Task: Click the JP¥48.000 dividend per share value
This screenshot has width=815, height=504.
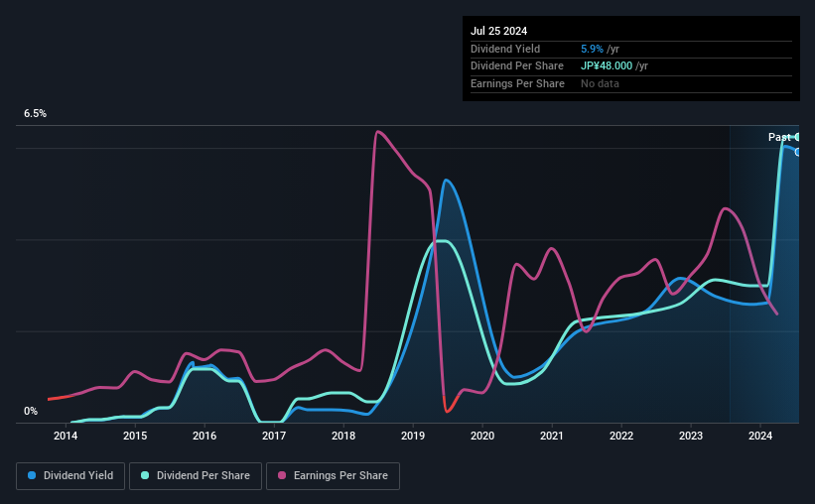Action: 607,66
